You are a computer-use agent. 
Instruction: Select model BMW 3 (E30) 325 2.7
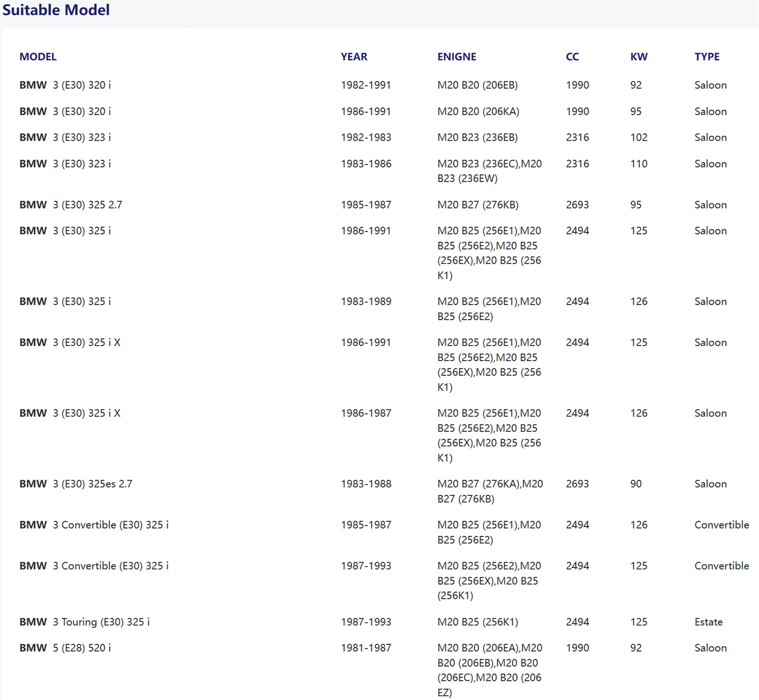tap(71, 205)
